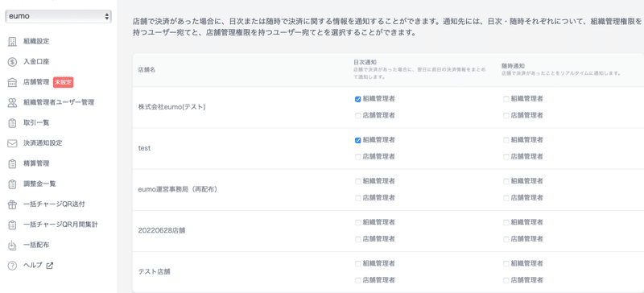Click the gift icon for 一括チャージQR送付
The image size is (644, 293).
pos(12,204)
